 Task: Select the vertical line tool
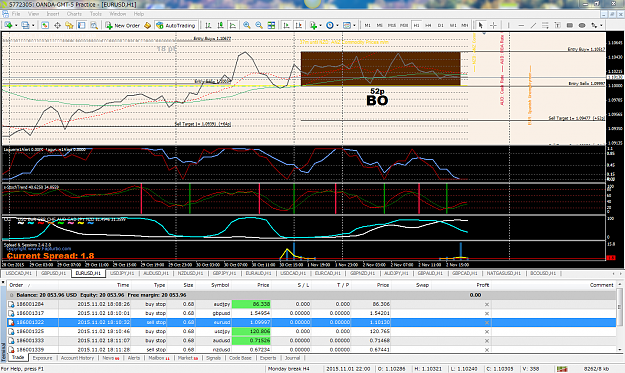pos(508,25)
